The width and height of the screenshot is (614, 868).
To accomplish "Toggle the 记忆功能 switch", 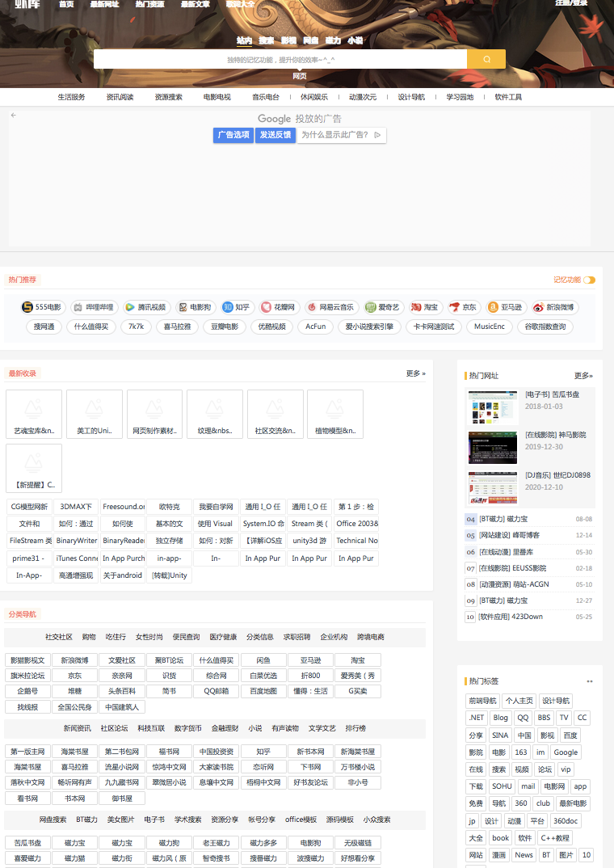I will [x=589, y=280].
